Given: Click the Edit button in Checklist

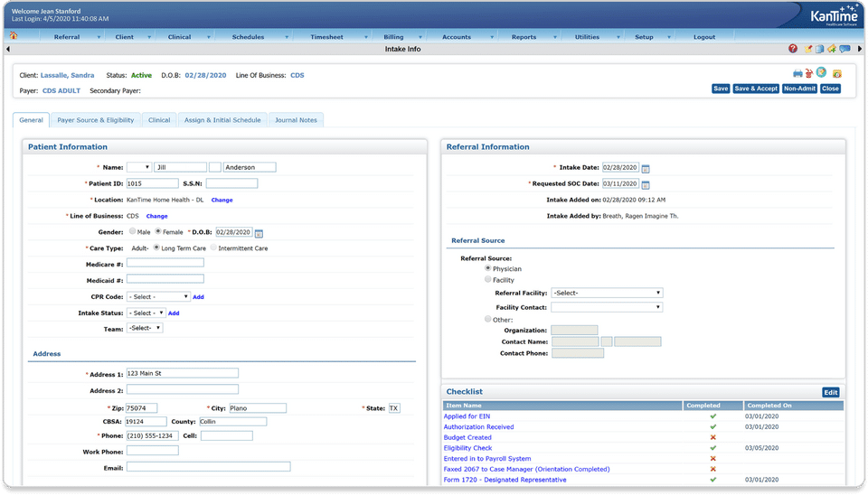Looking at the screenshot, I should click(830, 392).
